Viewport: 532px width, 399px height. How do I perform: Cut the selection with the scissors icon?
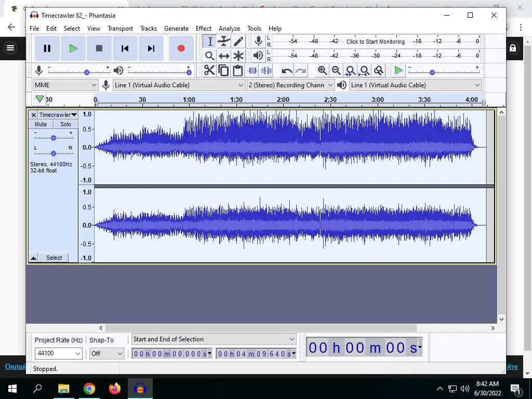(x=210, y=70)
